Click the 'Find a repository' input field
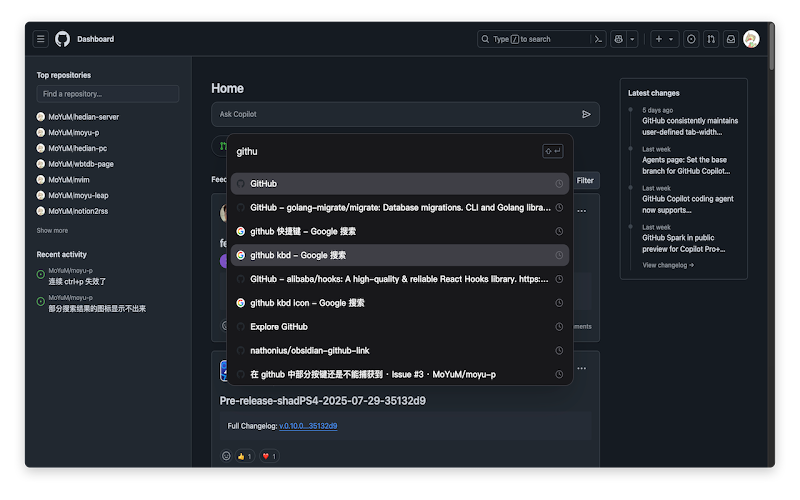800x500 pixels. (108, 94)
